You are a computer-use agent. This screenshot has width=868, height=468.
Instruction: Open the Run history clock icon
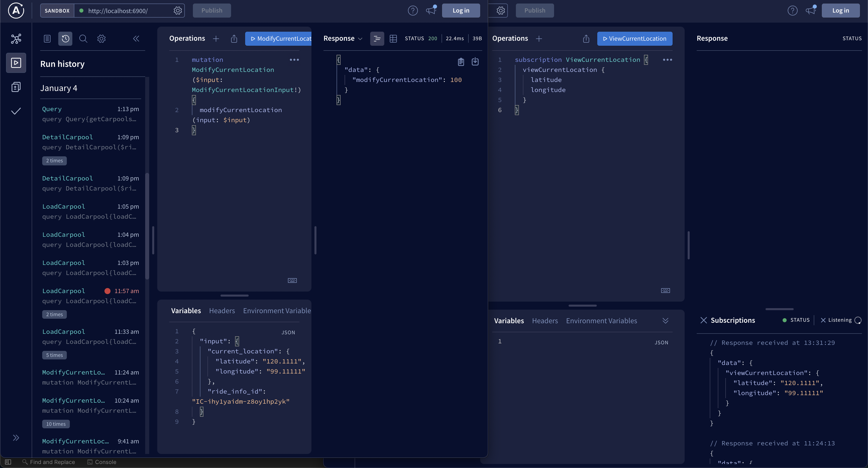(65, 39)
